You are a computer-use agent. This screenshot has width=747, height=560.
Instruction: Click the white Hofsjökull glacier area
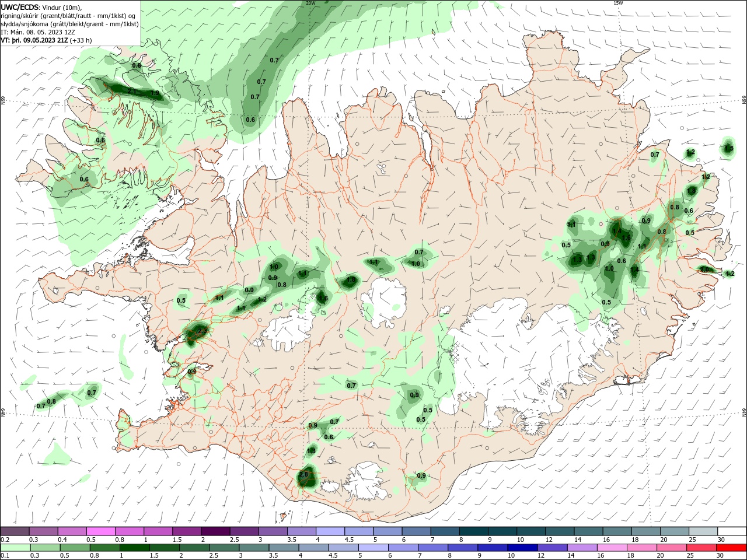(x=384, y=303)
